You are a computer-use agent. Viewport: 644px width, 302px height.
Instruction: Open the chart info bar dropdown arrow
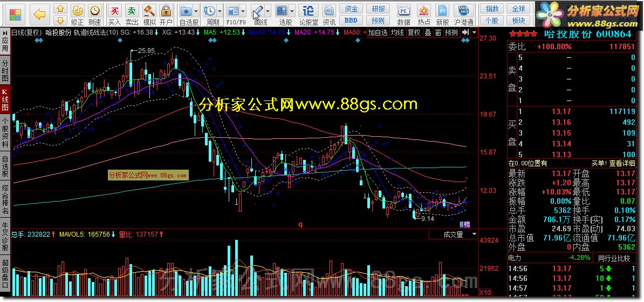point(475,32)
